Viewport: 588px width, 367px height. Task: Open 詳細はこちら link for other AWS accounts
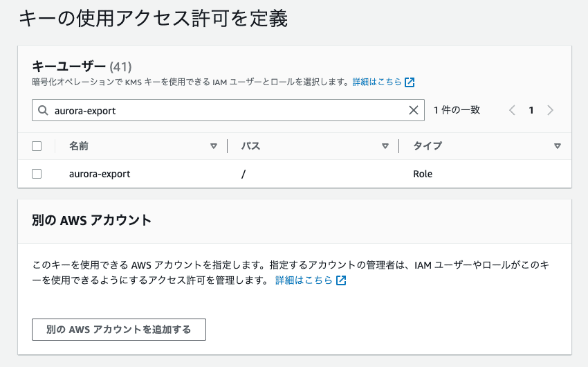point(304,280)
